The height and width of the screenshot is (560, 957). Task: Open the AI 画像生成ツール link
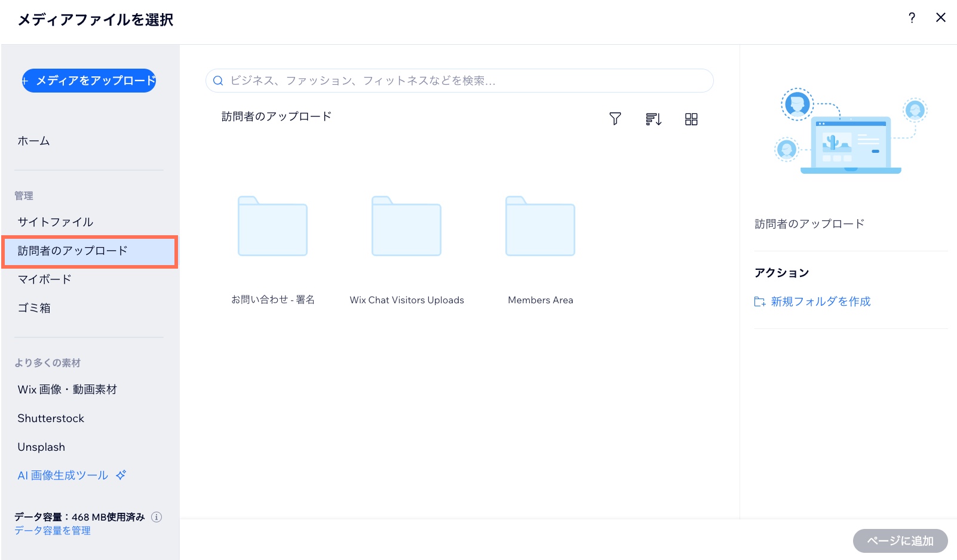(x=63, y=475)
